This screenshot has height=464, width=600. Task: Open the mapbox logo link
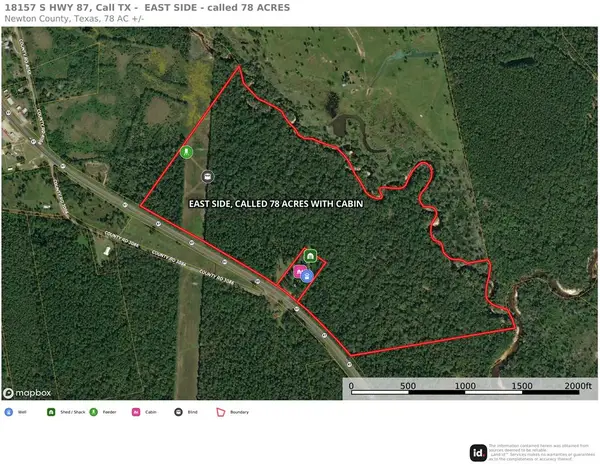[x=27, y=393]
